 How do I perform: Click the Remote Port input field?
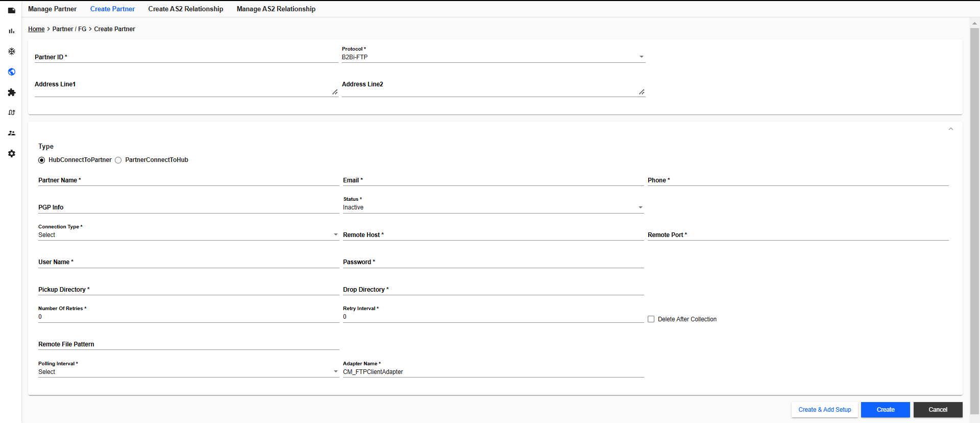[x=798, y=235]
